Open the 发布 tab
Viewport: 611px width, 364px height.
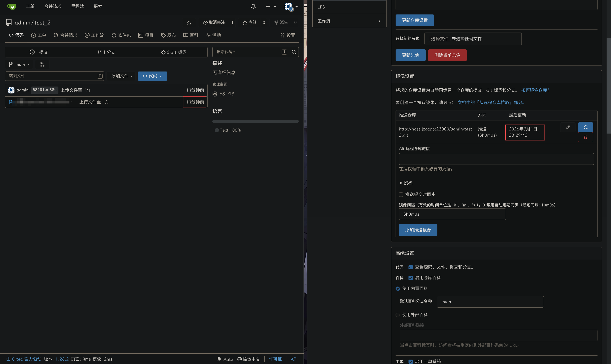coord(168,35)
